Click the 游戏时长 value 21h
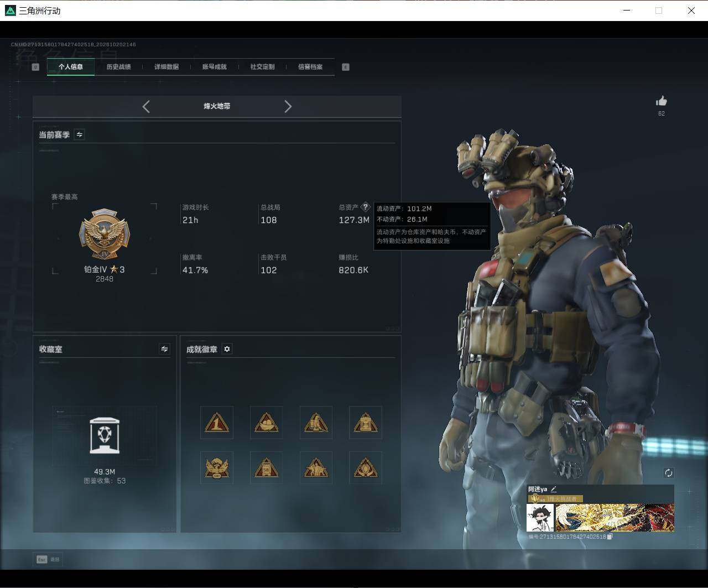Screen dimensions: 708x588 click(x=190, y=220)
